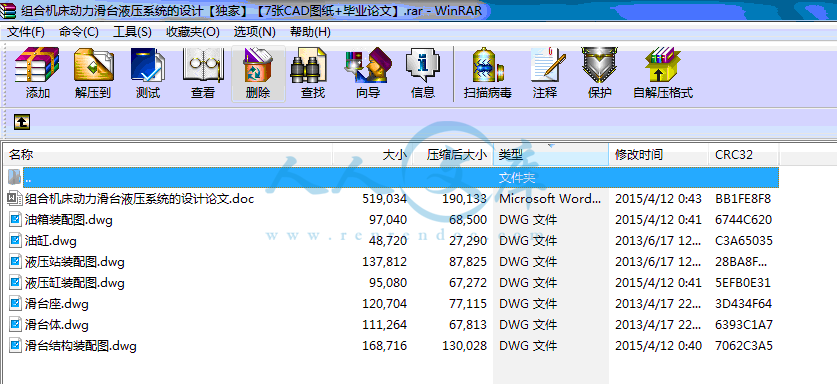Viewport: 837px width, 384px height.
Task: Click CRC32 value BB1FE8F8
Action: 743,199
